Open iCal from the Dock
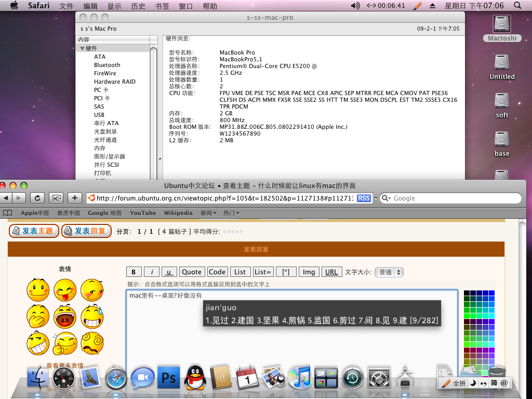Screen dimensions: 532x399 [x=247, y=378]
